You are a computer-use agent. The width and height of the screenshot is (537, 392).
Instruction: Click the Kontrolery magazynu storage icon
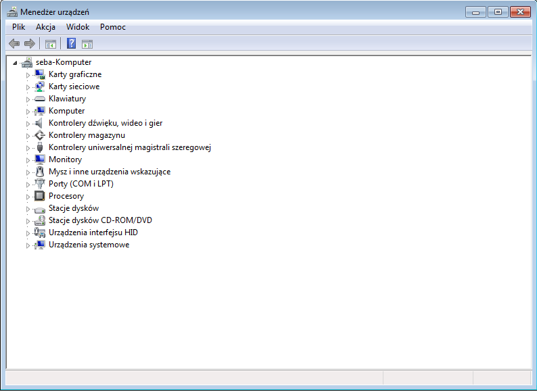pyautogui.click(x=40, y=135)
